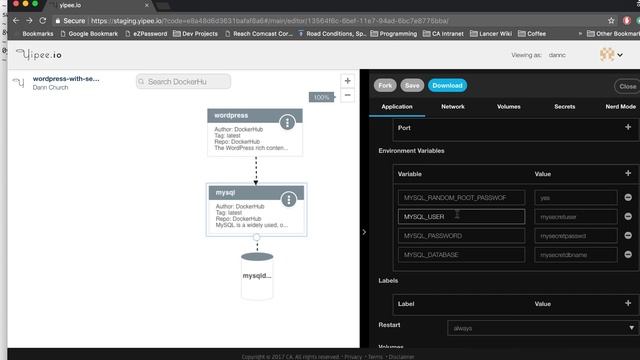Open the Google Bookmark bookmark
Image resolution: width=640 pixels, height=360 pixels.
click(x=89, y=33)
